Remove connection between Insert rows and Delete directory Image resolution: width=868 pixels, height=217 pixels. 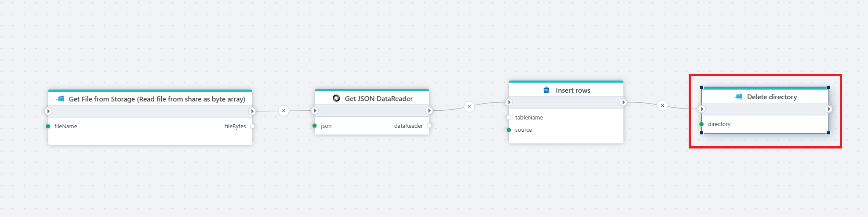662,105
